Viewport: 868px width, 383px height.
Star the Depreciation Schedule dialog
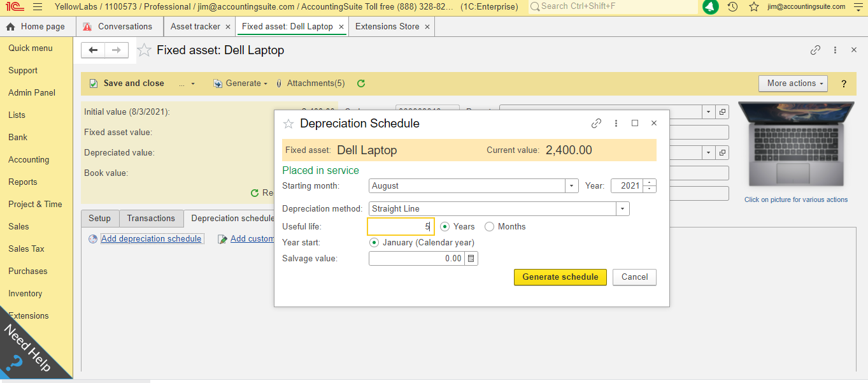(288, 124)
